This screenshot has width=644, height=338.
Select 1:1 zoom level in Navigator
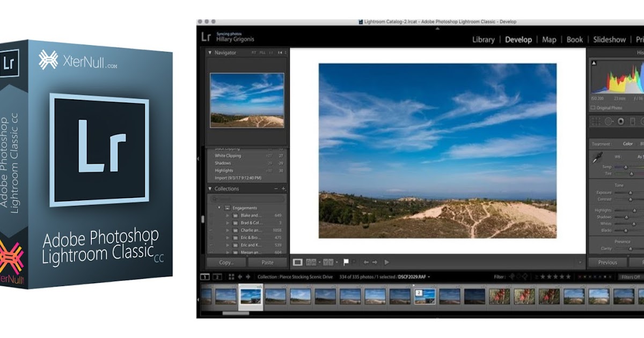click(271, 53)
